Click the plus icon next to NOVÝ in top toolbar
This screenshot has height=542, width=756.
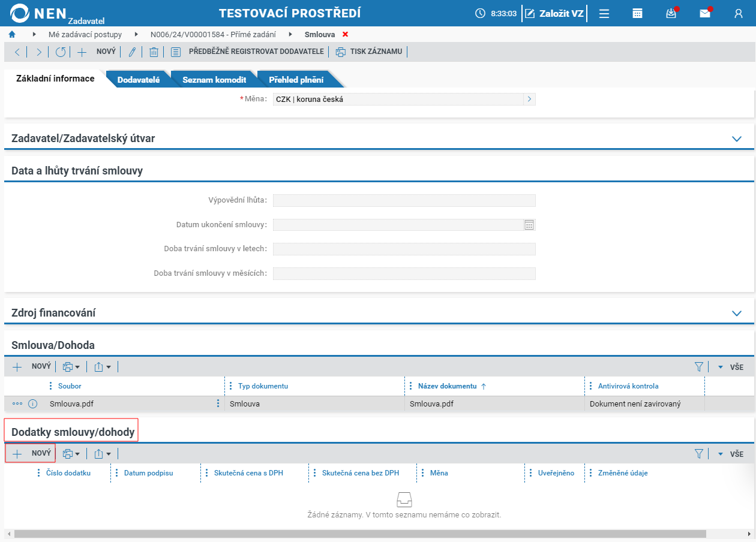pyautogui.click(x=82, y=52)
